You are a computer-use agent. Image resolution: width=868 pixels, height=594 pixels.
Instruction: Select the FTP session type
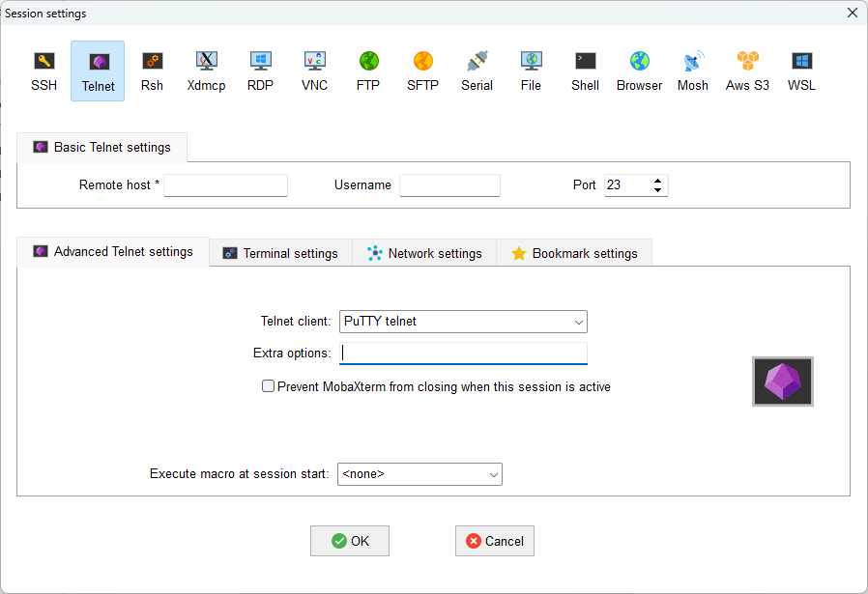pyautogui.click(x=368, y=71)
